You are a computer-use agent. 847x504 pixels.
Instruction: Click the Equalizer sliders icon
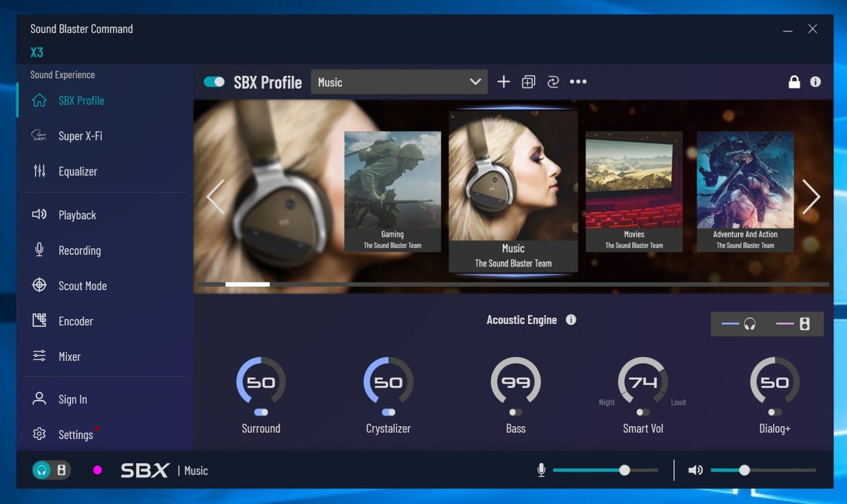pos(39,170)
